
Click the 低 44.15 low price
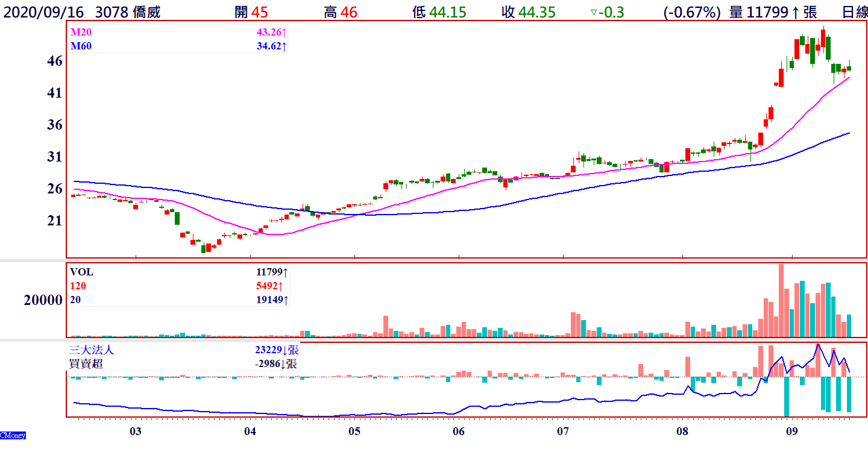(x=439, y=12)
